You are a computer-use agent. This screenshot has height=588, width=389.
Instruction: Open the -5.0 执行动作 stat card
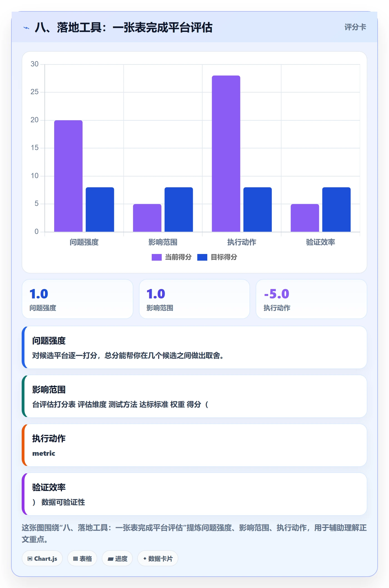[311, 299]
